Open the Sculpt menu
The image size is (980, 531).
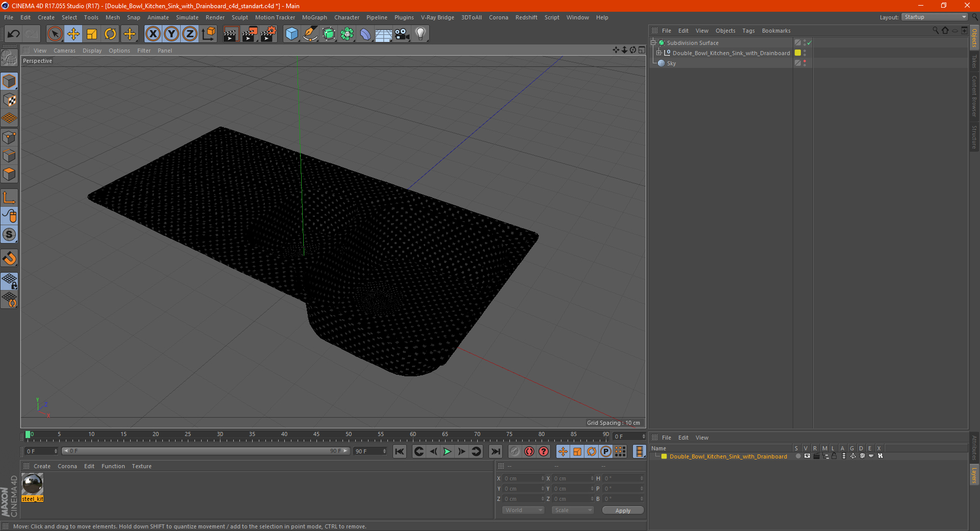239,17
